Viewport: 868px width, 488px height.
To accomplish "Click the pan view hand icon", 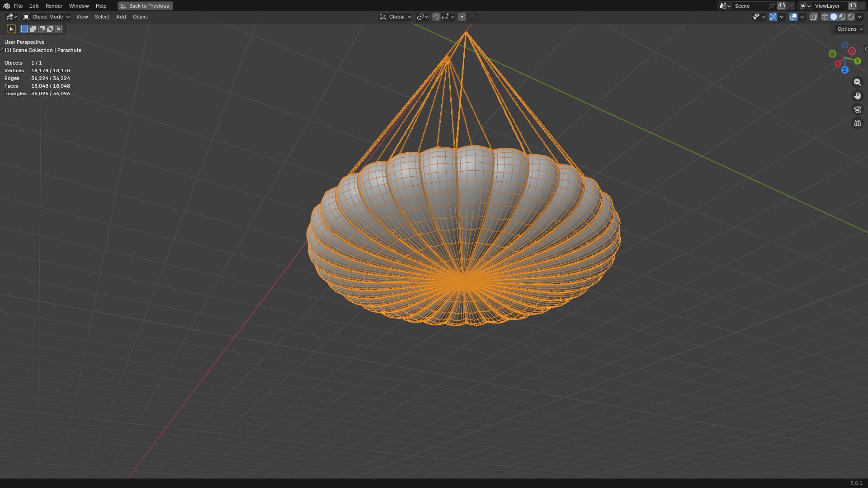I will click(x=858, y=96).
